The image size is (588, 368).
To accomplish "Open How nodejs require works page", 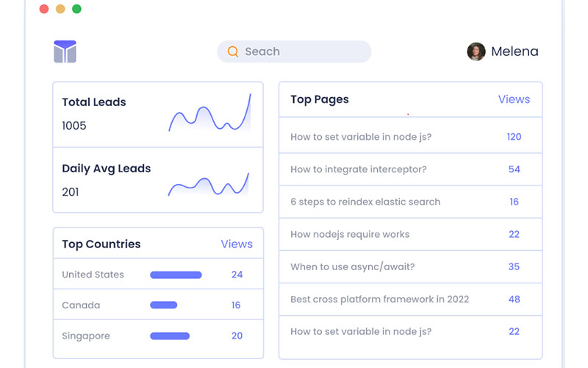I will (350, 234).
